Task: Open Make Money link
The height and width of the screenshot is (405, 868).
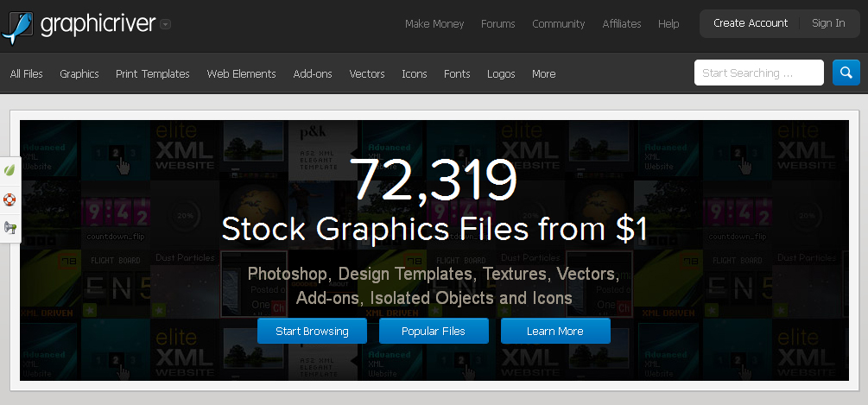Action: 434,24
